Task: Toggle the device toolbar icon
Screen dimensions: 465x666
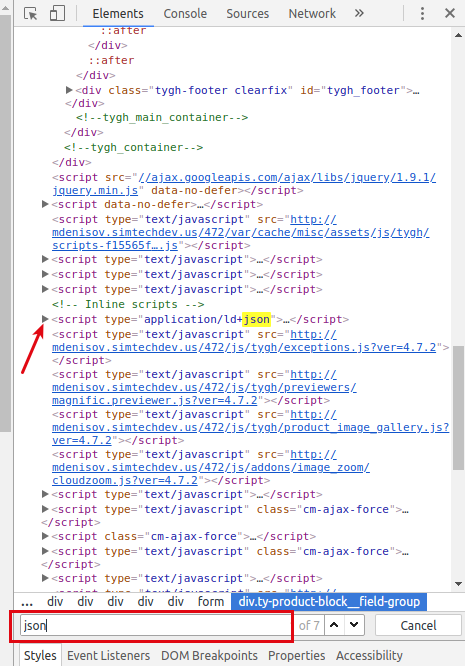Action: point(57,14)
